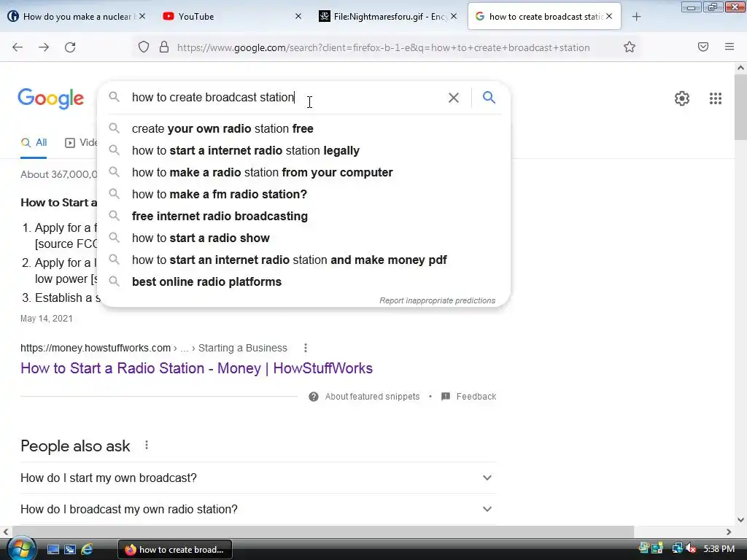Submit search with blue magnifier button
This screenshot has height=560, width=747.
coord(489,97)
